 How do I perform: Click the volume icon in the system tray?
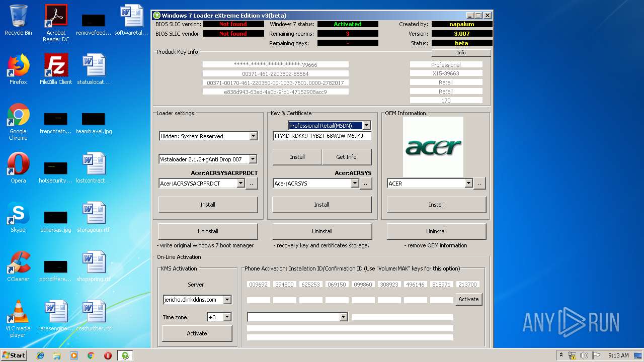pos(584,355)
